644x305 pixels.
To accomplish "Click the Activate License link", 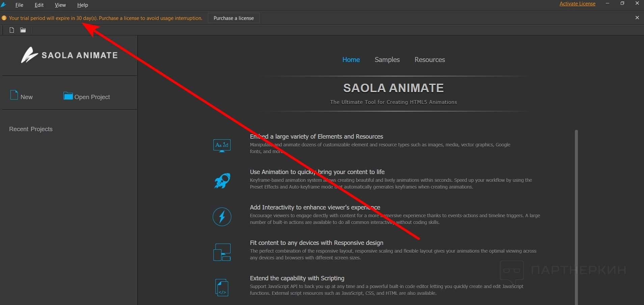I will [578, 4].
